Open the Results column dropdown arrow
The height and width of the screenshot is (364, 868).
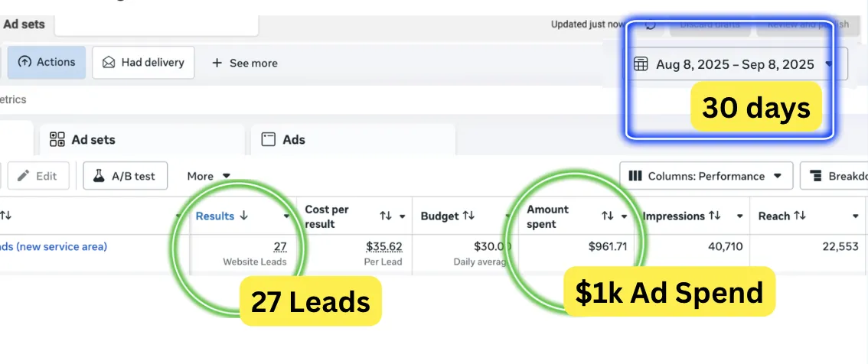click(x=287, y=216)
